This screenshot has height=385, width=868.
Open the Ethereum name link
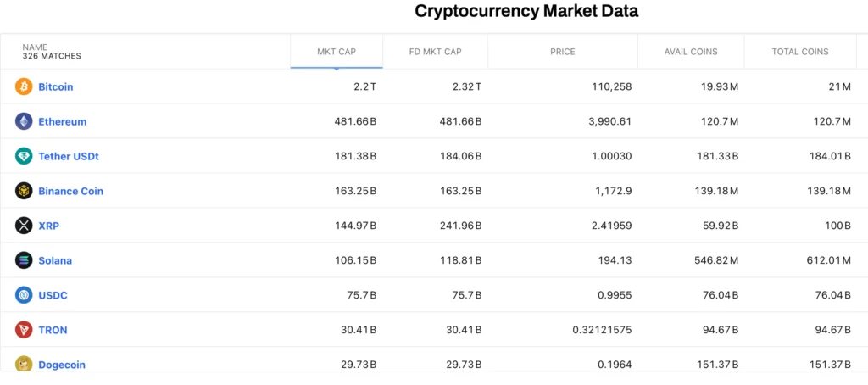pyautogui.click(x=63, y=121)
